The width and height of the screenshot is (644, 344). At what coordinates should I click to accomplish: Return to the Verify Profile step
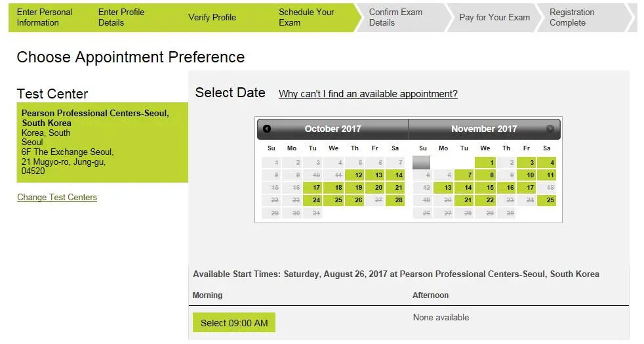tap(212, 17)
